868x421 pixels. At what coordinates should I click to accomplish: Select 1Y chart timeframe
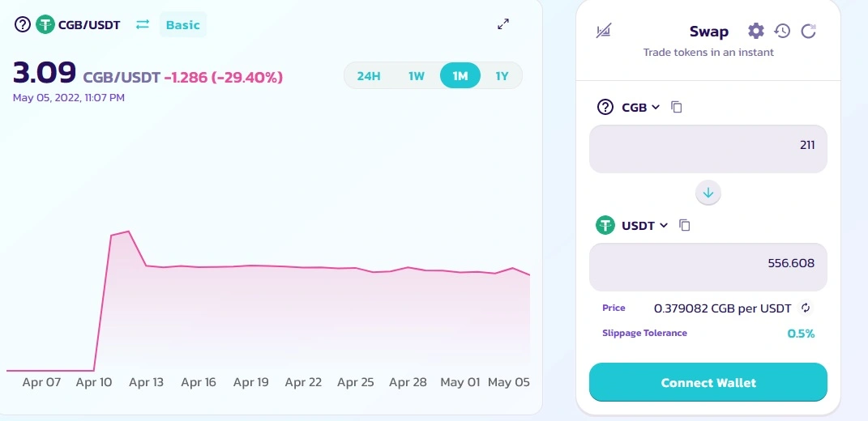click(x=502, y=76)
